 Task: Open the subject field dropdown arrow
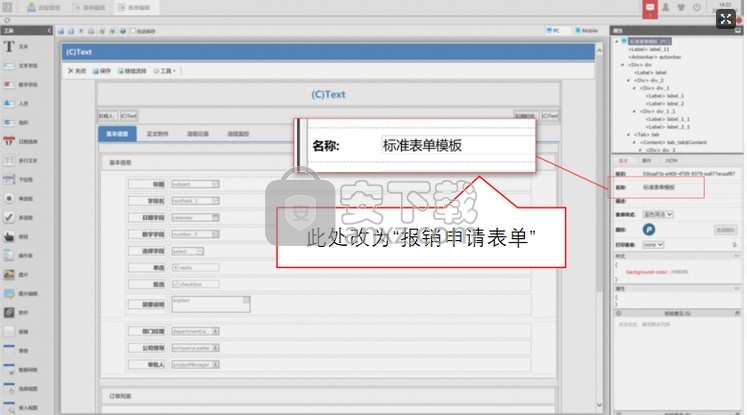point(215,184)
